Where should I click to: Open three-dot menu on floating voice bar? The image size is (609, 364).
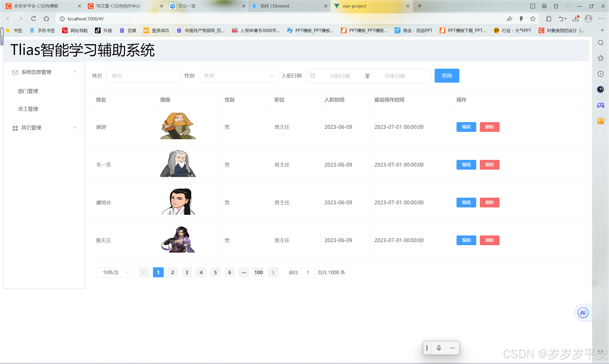[452, 348]
